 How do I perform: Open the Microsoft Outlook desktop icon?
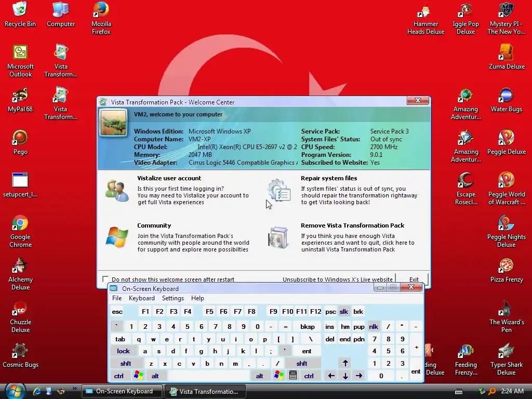20,61
